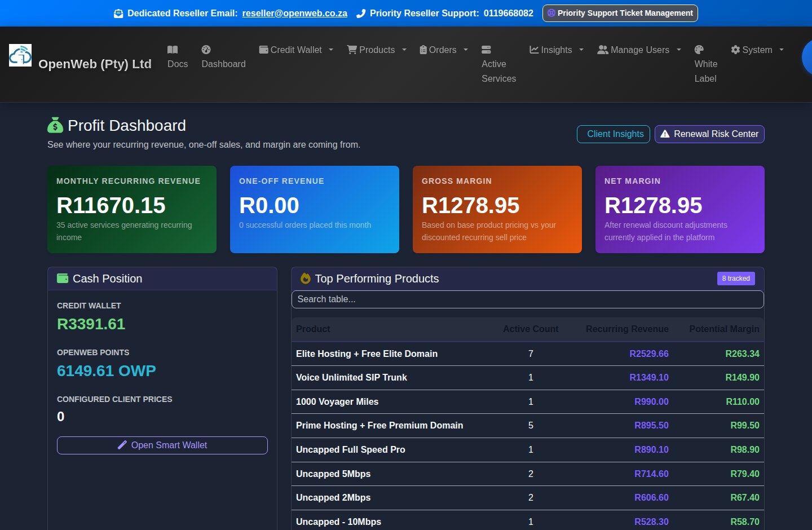The width and height of the screenshot is (812, 530).
Task: Click the Insights chart icon
Action: coord(534,50)
